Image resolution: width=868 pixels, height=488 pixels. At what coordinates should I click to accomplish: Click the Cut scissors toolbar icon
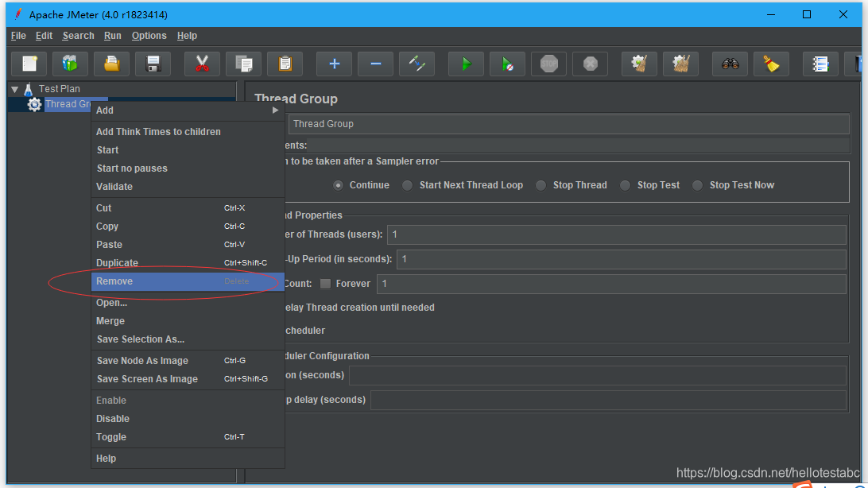[202, 64]
